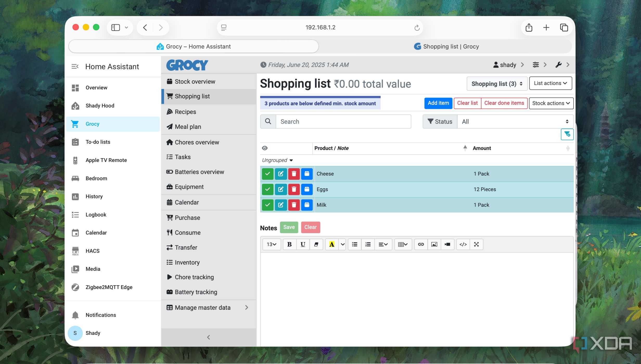This screenshot has width=641, height=364.
Task: Insert link in Notes editor
Action: (x=421, y=244)
